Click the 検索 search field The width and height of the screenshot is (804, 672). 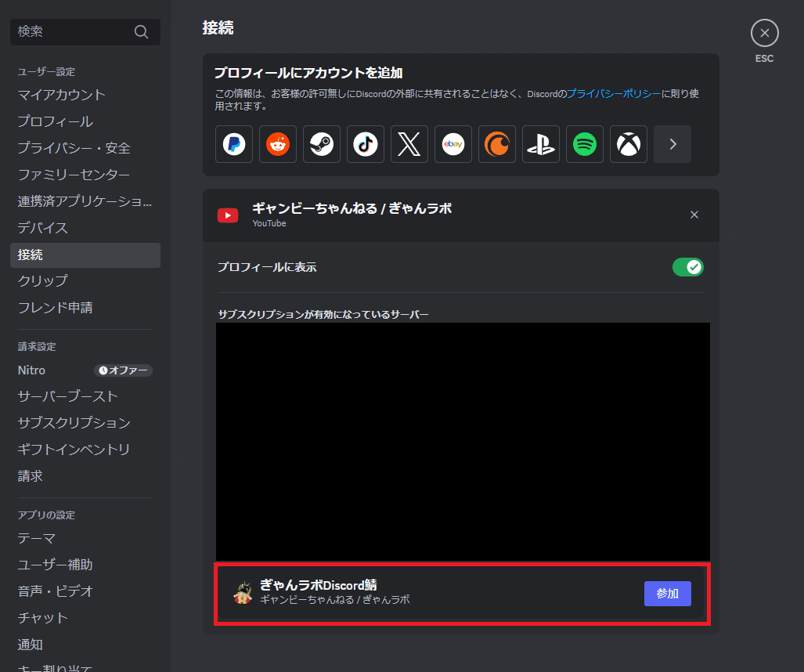(85, 31)
